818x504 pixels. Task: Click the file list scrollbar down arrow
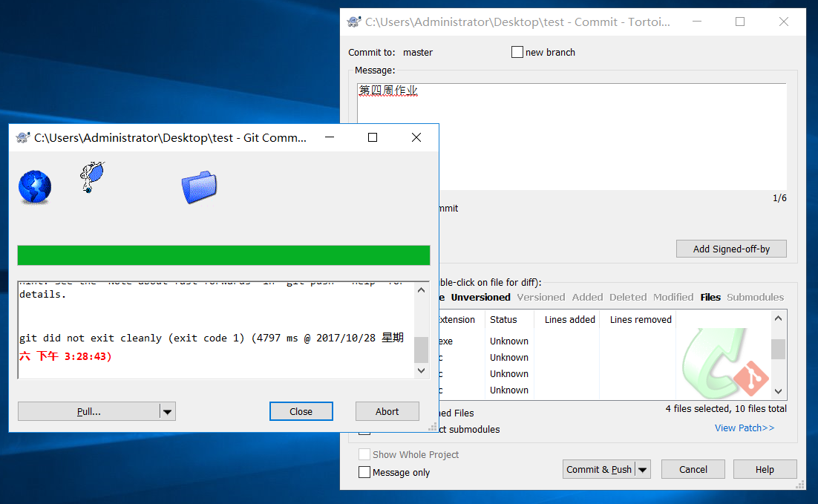tap(779, 391)
